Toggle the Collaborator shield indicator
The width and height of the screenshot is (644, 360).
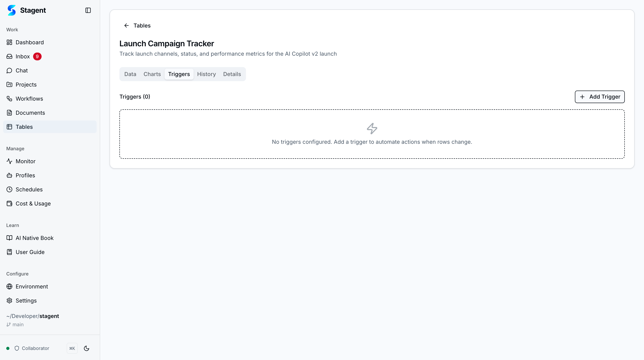(x=17, y=348)
